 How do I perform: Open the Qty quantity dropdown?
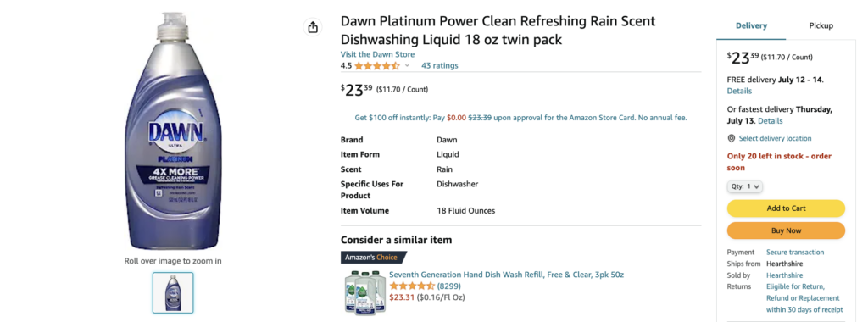pos(744,186)
